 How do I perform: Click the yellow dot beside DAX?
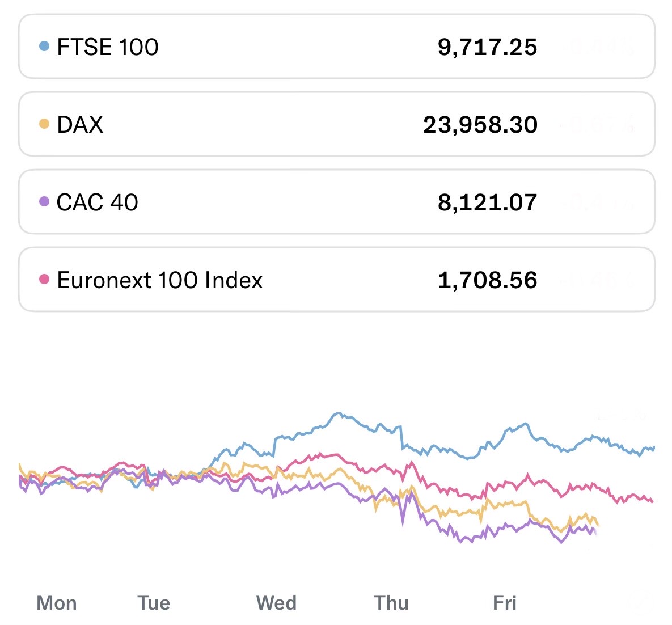44,124
